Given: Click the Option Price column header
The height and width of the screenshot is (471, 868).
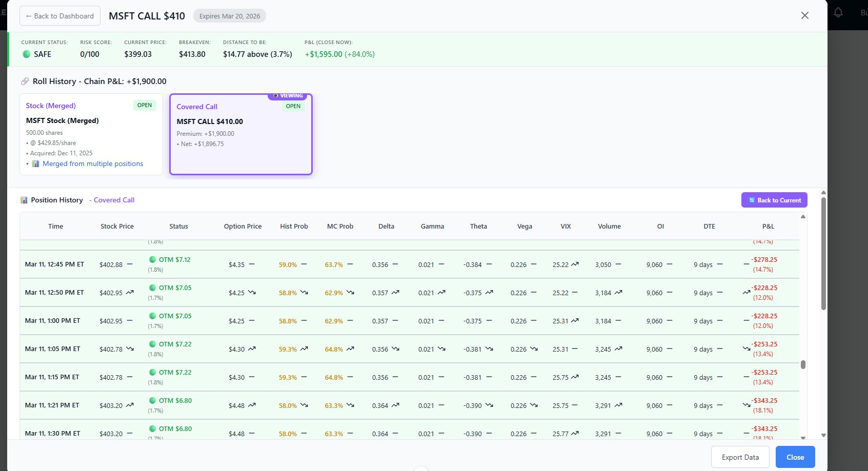Looking at the screenshot, I should click(243, 226).
